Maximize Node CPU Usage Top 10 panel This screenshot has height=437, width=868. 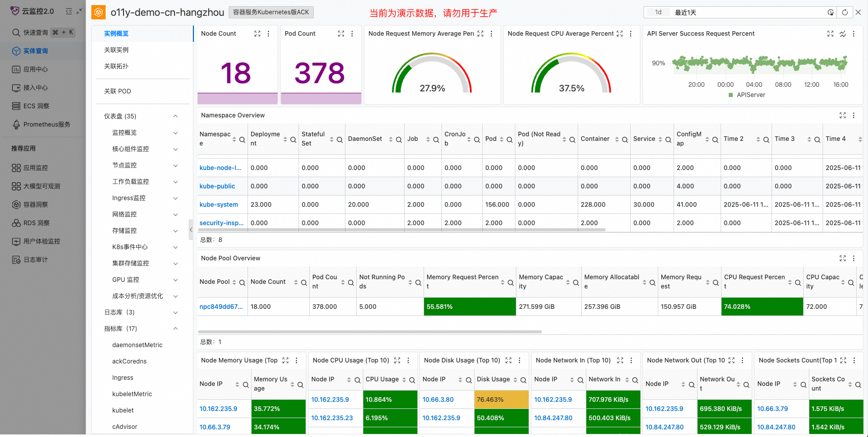coord(397,360)
